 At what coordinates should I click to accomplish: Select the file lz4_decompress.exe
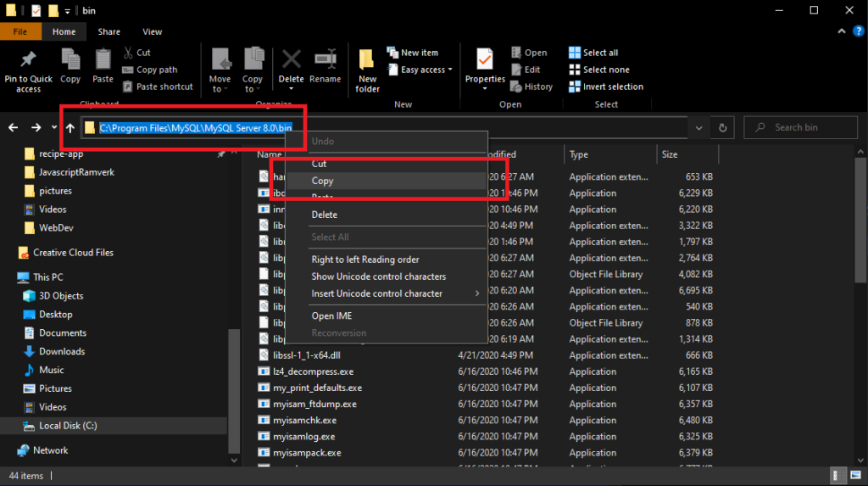coord(314,371)
